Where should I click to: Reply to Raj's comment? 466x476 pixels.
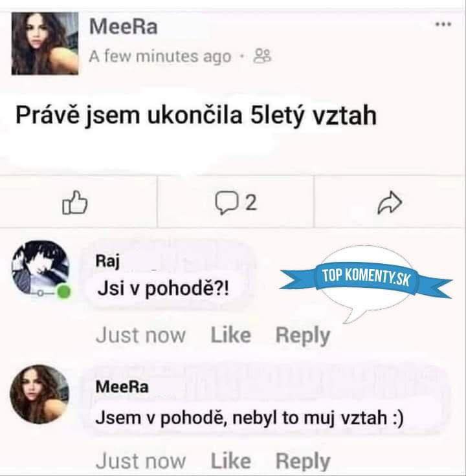tap(302, 335)
